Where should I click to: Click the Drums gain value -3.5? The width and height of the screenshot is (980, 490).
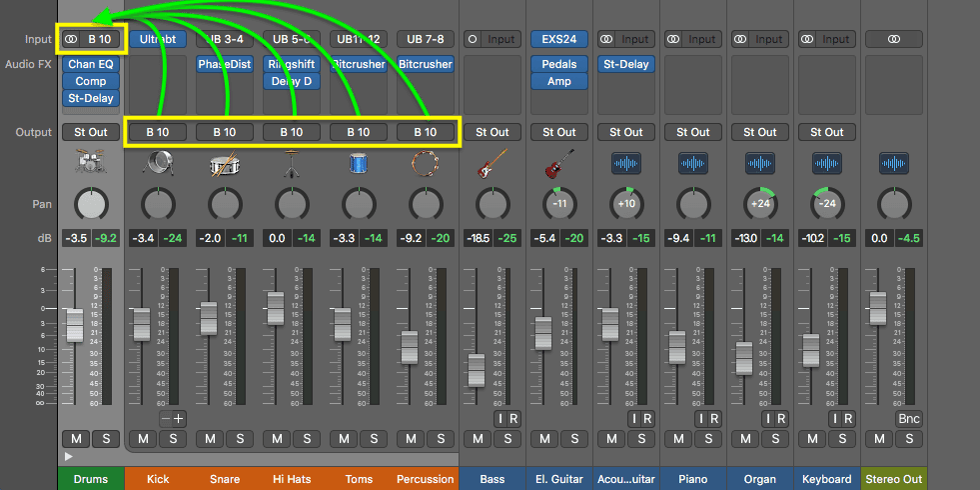coord(76,238)
